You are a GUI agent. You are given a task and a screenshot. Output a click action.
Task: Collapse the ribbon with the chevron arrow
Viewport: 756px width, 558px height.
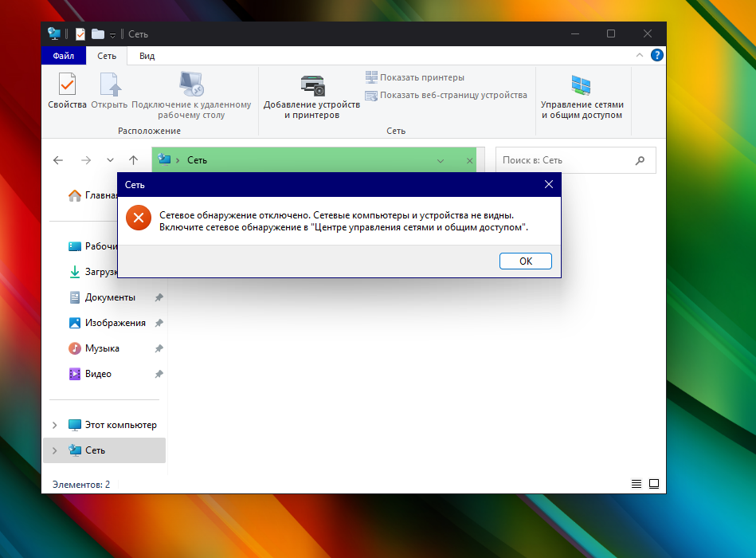point(640,56)
